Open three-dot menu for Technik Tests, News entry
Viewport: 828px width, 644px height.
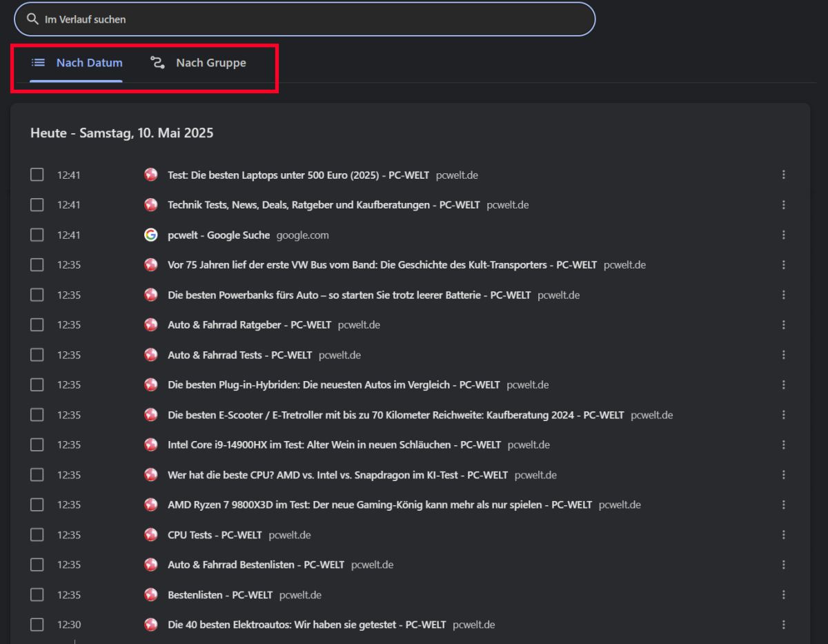(783, 205)
